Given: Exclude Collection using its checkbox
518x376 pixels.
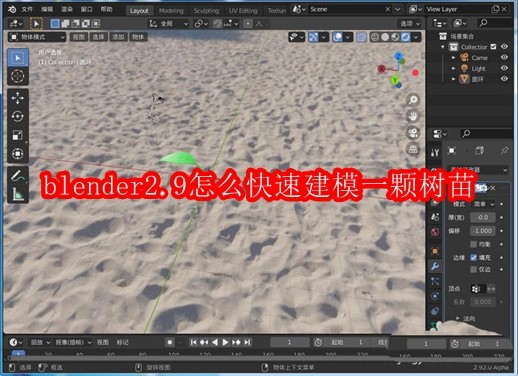Looking at the screenshot, I should pos(493,47).
